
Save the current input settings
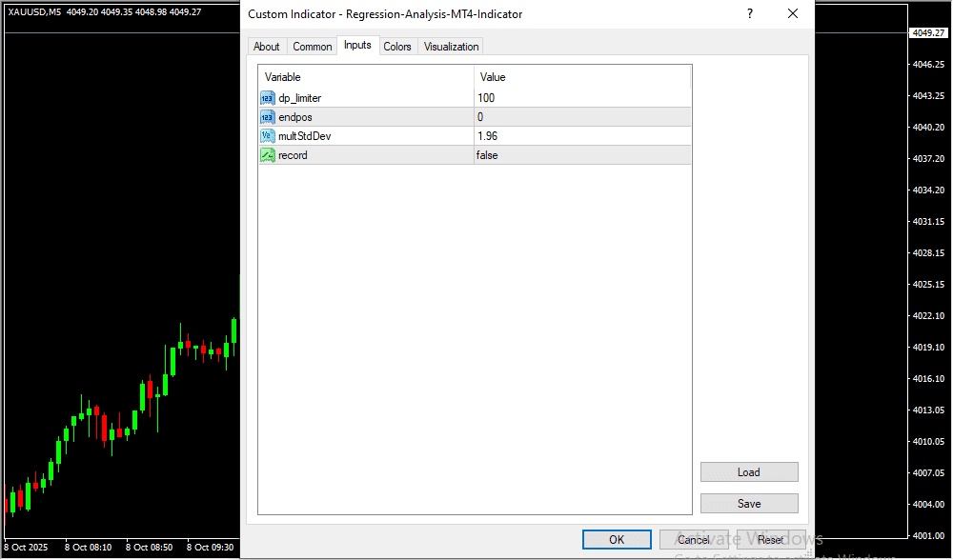[749, 504]
